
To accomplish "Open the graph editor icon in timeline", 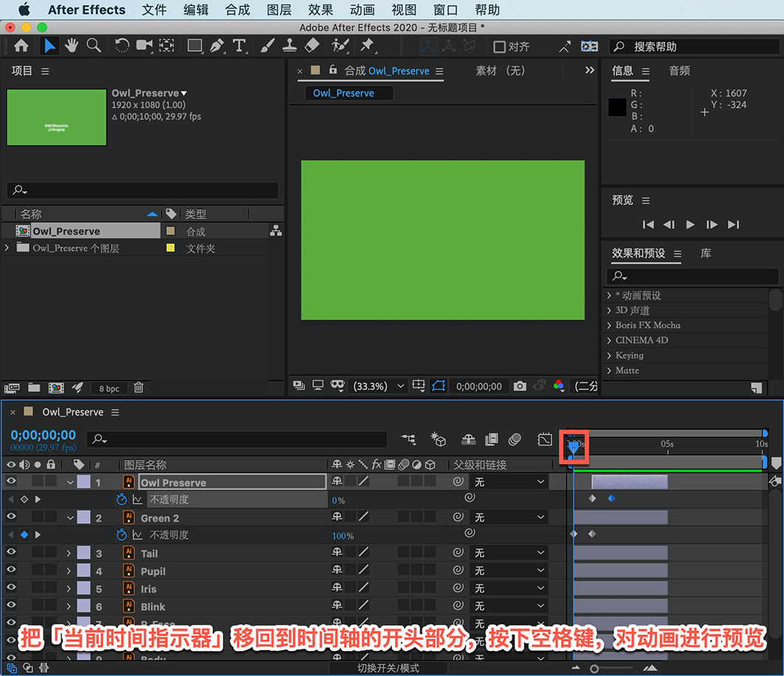I will (x=545, y=440).
